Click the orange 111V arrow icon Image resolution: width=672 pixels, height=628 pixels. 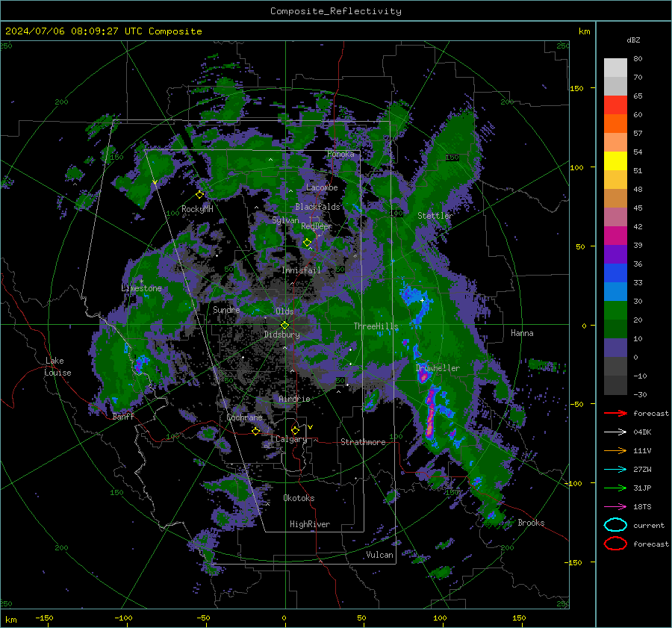(x=615, y=450)
